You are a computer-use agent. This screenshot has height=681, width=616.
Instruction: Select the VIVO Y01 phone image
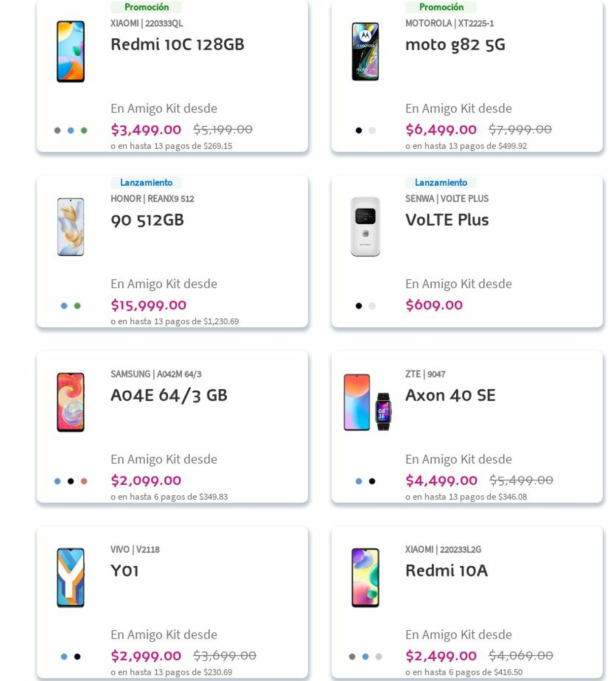pyautogui.click(x=70, y=578)
